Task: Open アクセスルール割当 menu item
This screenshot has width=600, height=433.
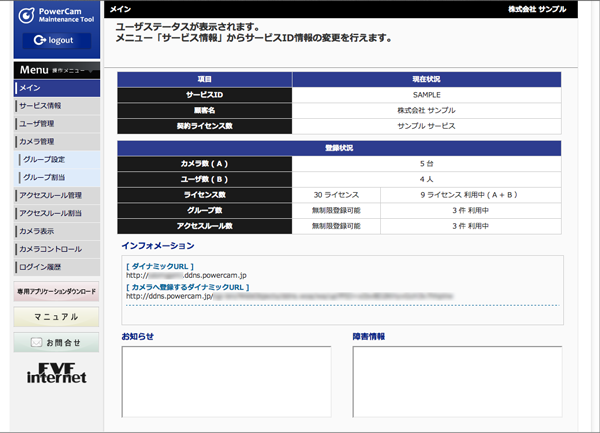Action: click(x=56, y=213)
